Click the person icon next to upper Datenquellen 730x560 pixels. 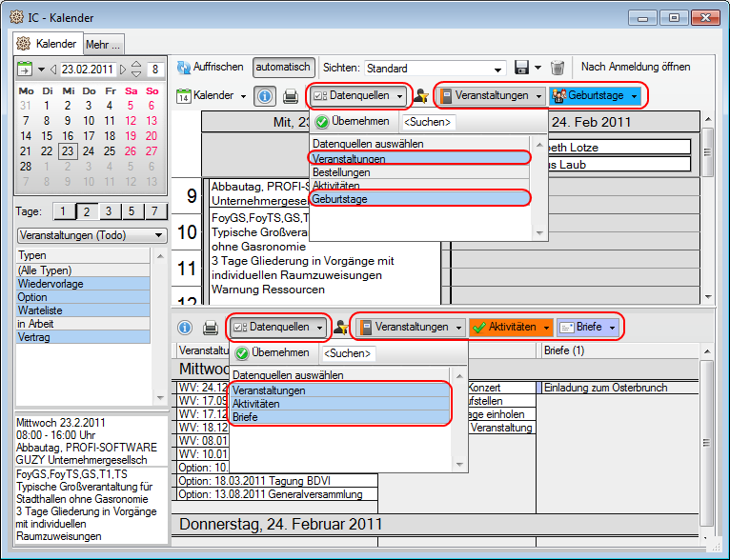tap(420, 96)
